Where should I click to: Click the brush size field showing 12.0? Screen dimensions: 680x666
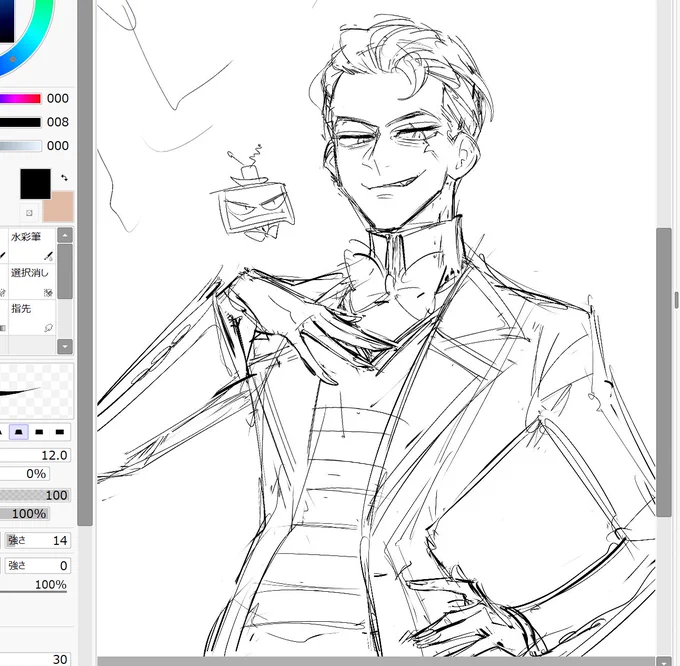[x=35, y=455]
